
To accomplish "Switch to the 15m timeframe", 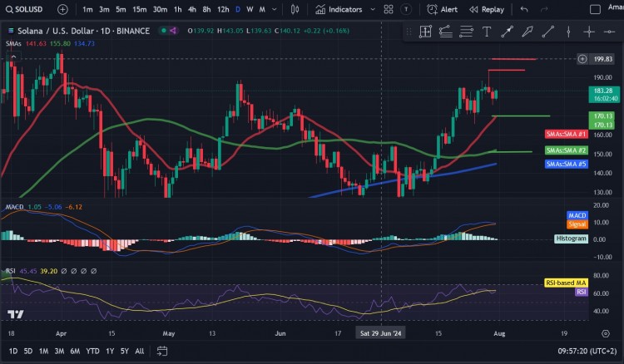I will click(139, 9).
